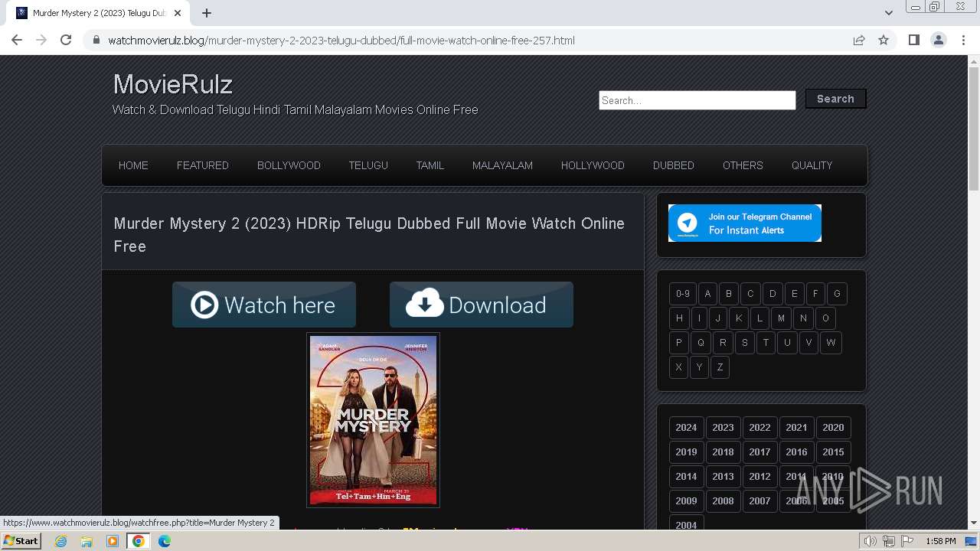This screenshot has height=551, width=980.
Task: Browse movies starting with G
Action: 837,294
